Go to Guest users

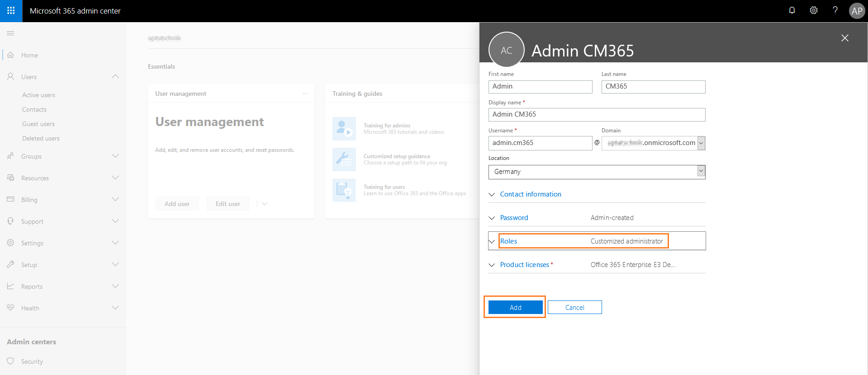point(38,124)
